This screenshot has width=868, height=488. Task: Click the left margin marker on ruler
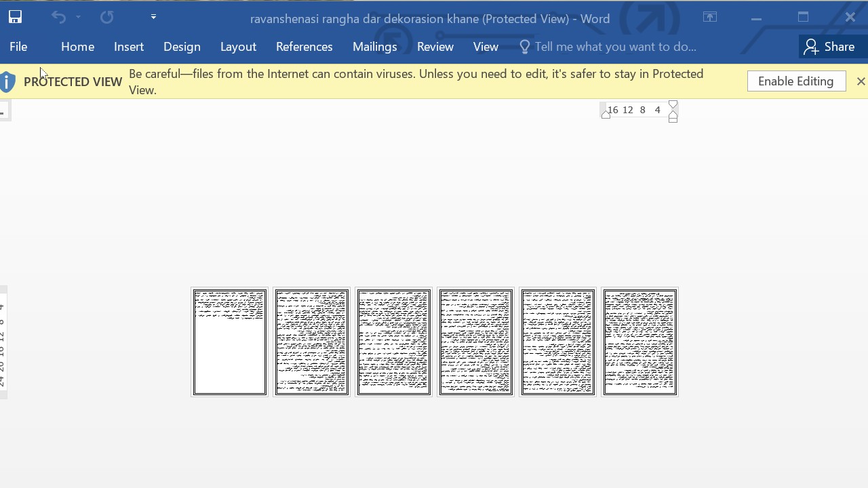(606, 115)
